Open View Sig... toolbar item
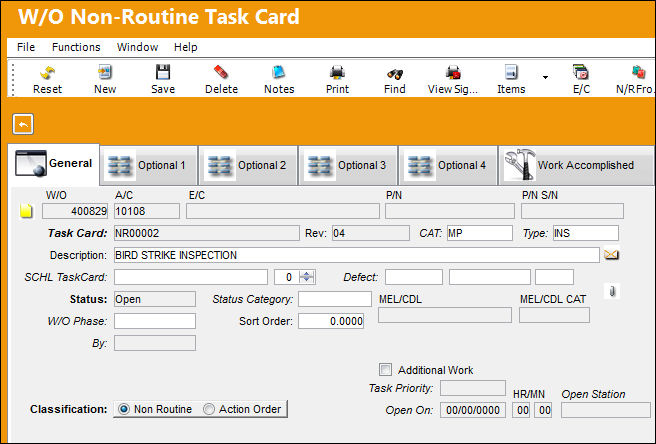 point(453,79)
